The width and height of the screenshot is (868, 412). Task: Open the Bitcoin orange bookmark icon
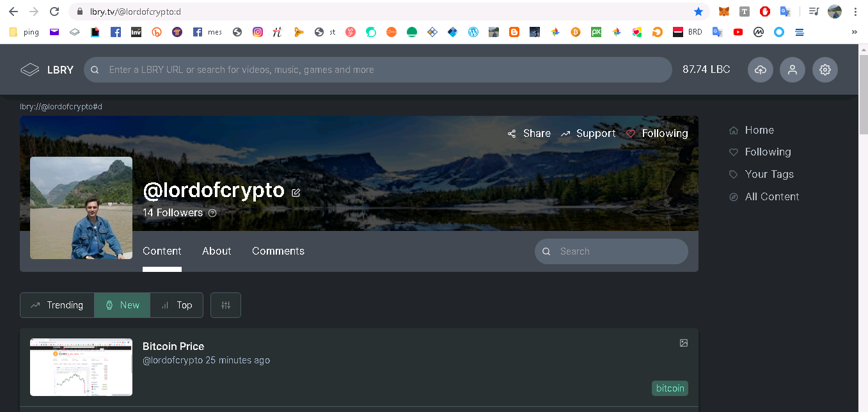[576, 32]
